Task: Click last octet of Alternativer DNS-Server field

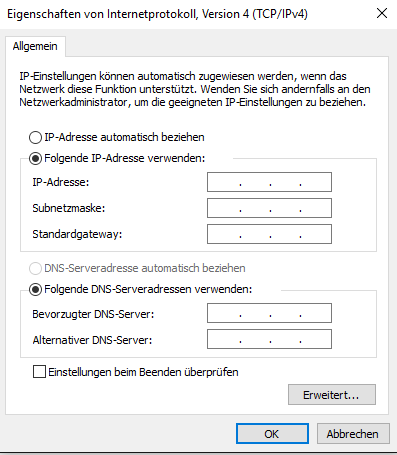Action: pyautogui.click(x=315, y=339)
